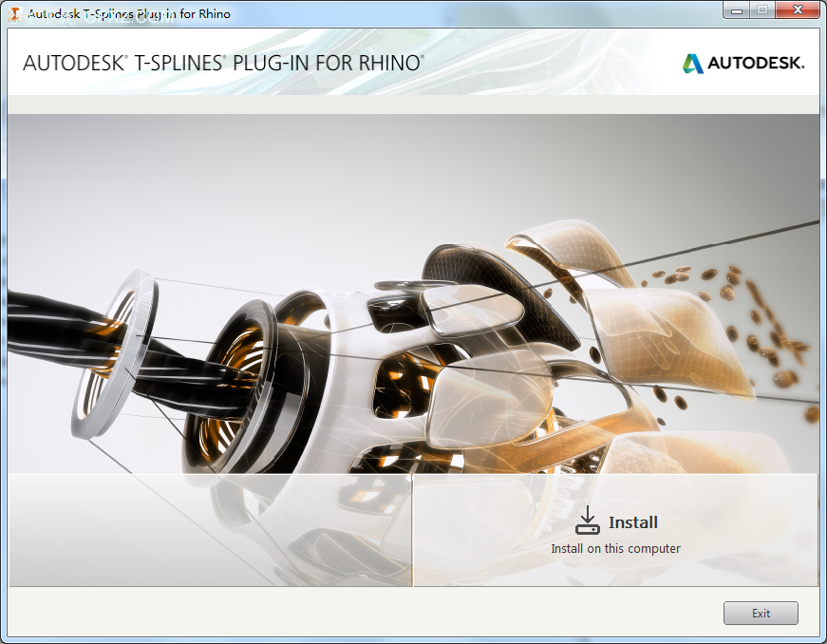Click the window title text in title bar
The width and height of the screenshot is (827, 644).
pyautogui.click(x=129, y=14)
